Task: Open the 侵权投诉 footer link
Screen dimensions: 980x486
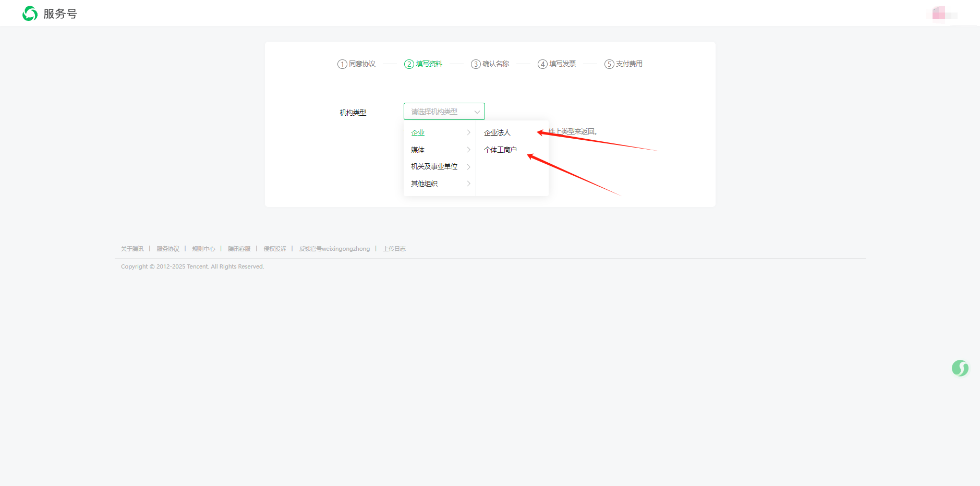Action: tap(275, 249)
